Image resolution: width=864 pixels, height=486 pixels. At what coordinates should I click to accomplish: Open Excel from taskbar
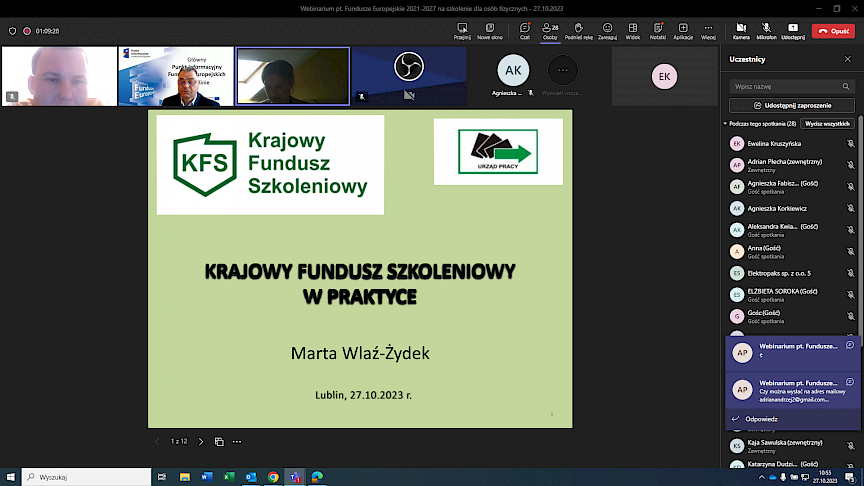229,477
